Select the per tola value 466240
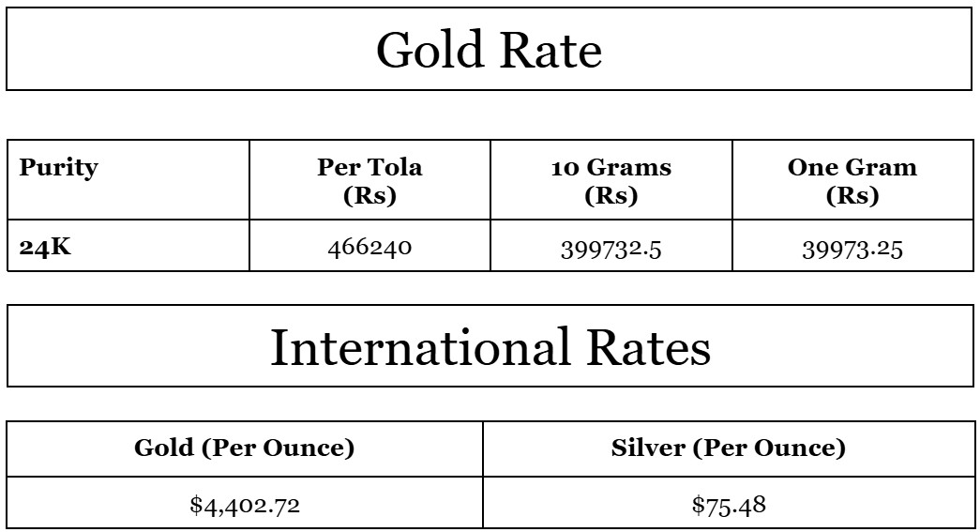This screenshot has height=532, width=980. click(x=369, y=249)
